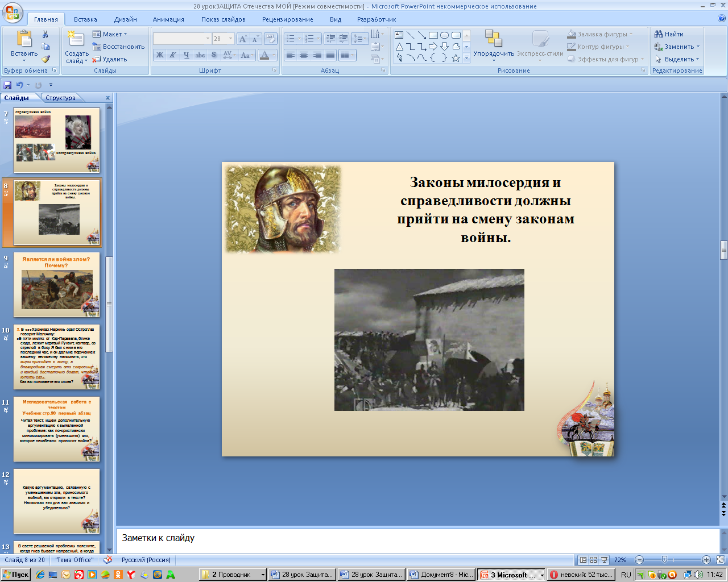Increase font size with the large A icon
This screenshot has width=728, height=582.
click(243, 39)
